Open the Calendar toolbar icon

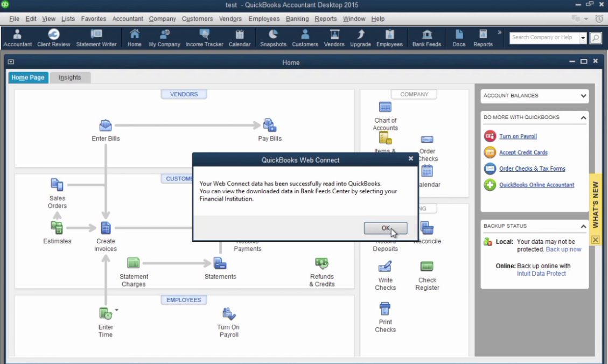click(x=240, y=38)
